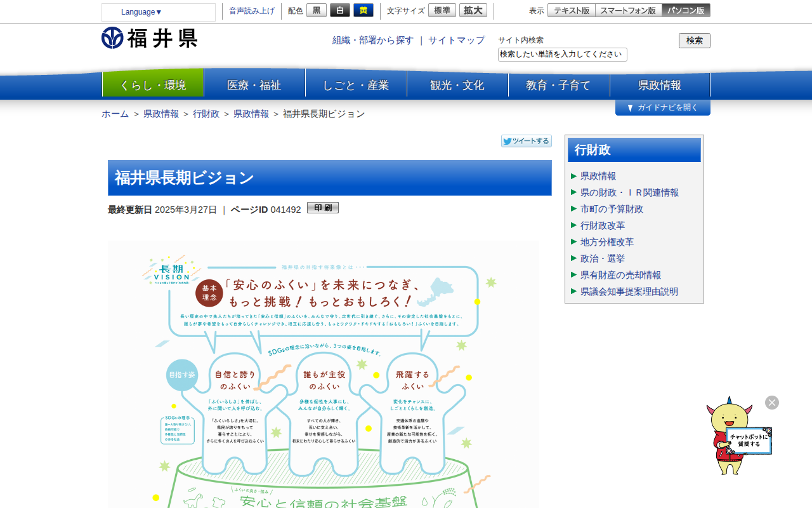Switch display to スマートフォン版

[x=628, y=10]
